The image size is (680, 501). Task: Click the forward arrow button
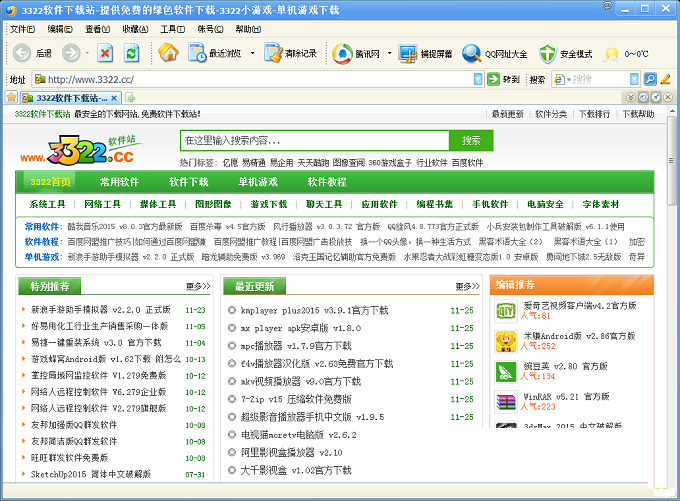coord(71,53)
